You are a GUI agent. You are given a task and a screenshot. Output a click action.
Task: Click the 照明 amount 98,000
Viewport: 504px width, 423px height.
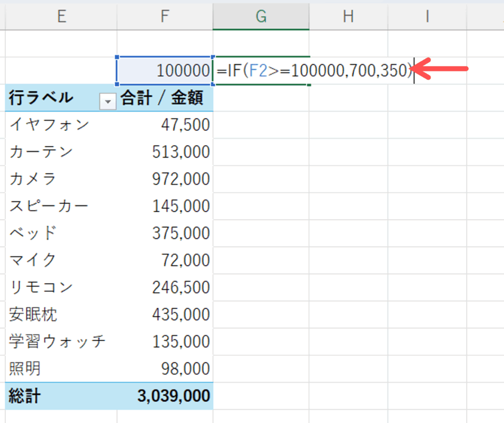[185, 369]
